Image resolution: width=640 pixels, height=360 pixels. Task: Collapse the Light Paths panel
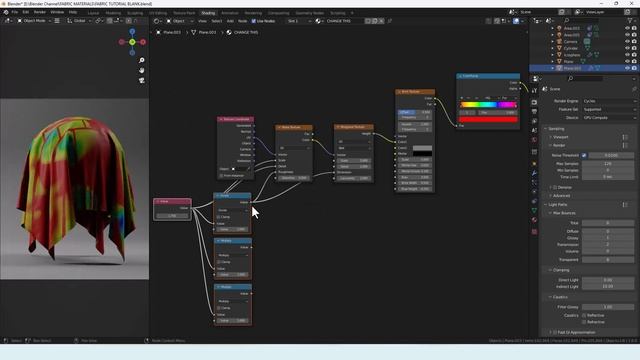tap(546, 205)
